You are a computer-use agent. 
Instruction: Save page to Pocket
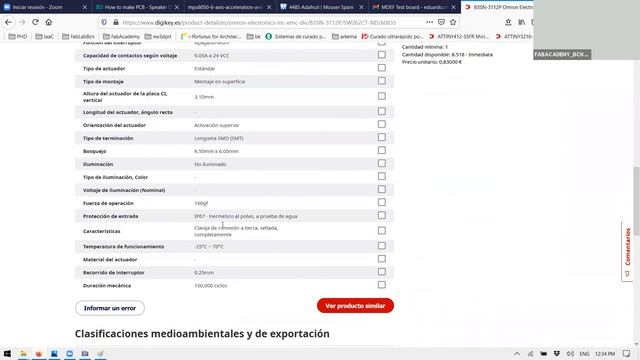(x=441, y=22)
